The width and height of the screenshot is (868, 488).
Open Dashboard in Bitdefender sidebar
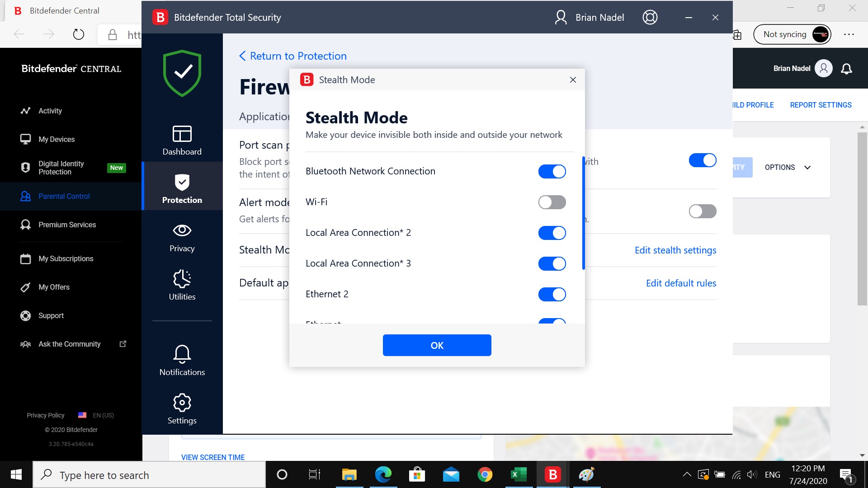click(182, 141)
